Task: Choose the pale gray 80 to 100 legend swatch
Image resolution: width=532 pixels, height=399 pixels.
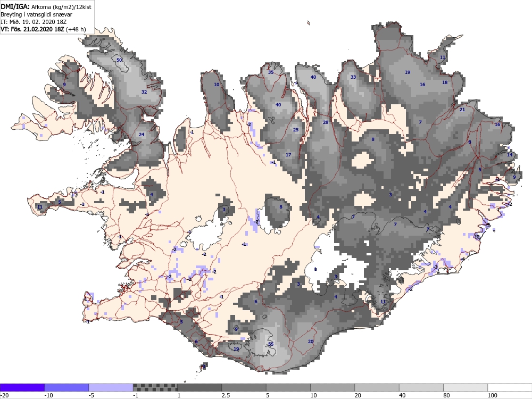Action: point(465,387)
